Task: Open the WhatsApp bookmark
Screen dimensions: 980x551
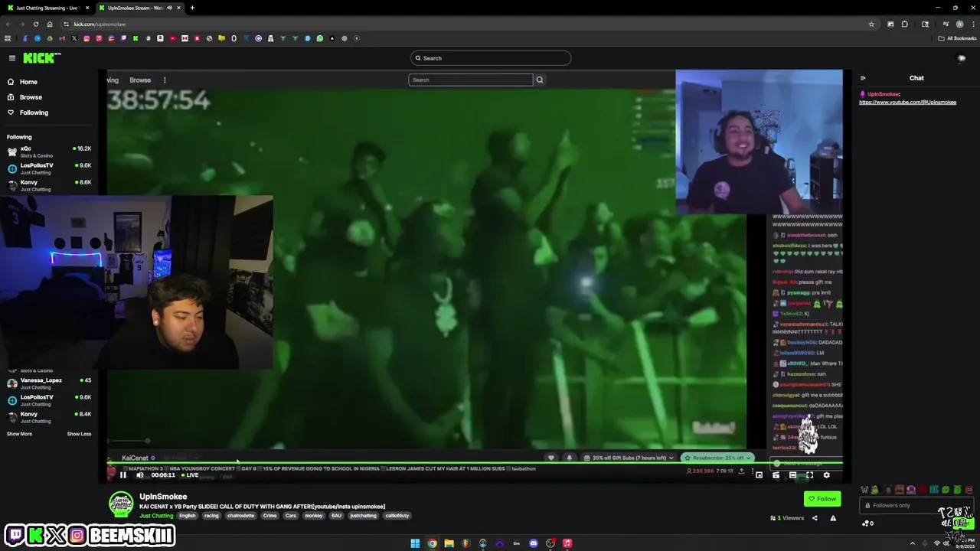Action: [320, 38]
